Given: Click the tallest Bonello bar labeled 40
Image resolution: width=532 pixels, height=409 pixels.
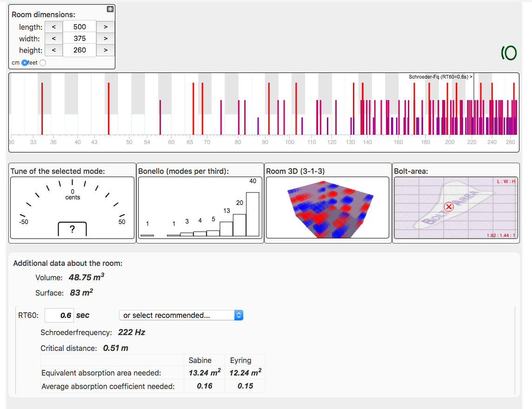Looking at the screenshot, I should click(253, 214).
